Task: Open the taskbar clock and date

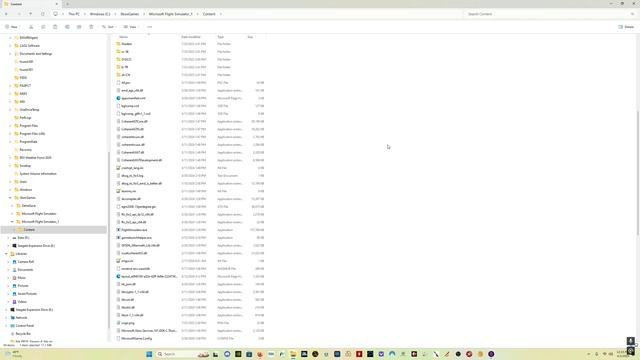Action: click(622, 354)
